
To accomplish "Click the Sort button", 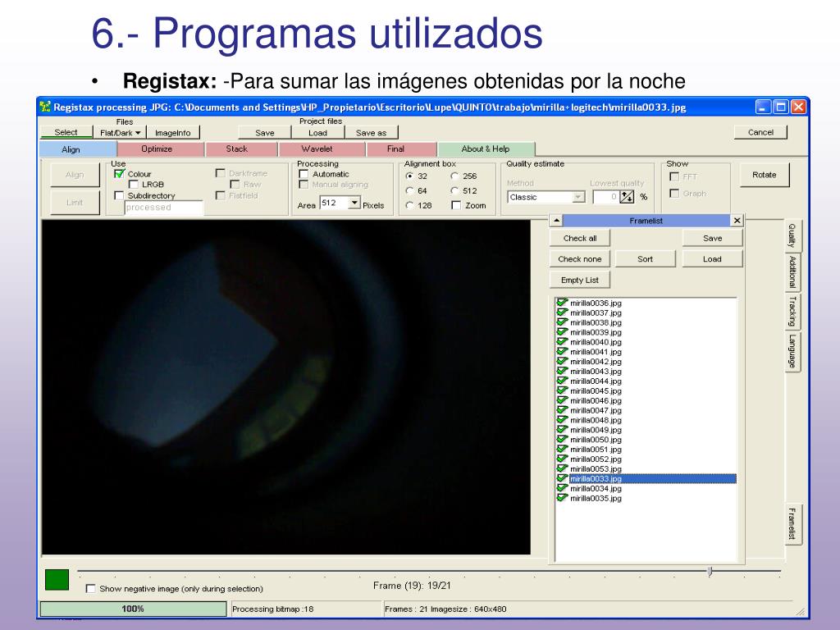I will (x=646, y=258).
